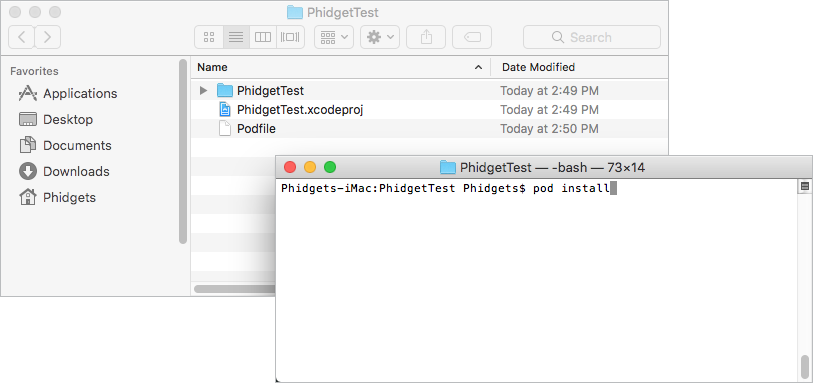Expand the PhidgetTest folder disclosure triangle
Screen dimensions: 813x383
point(204,91)
